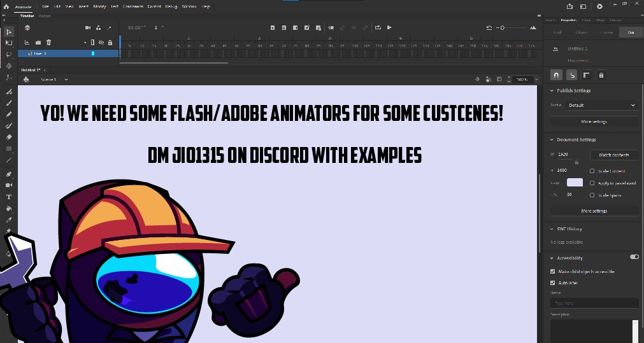Switch to the Output tab
644x343 pixels.
click(x=45, y=16)
